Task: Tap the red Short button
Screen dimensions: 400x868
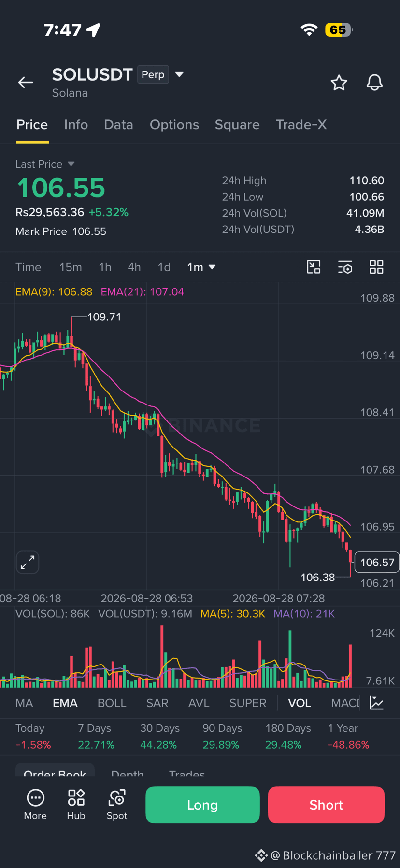Action: (x=326, y=805)
